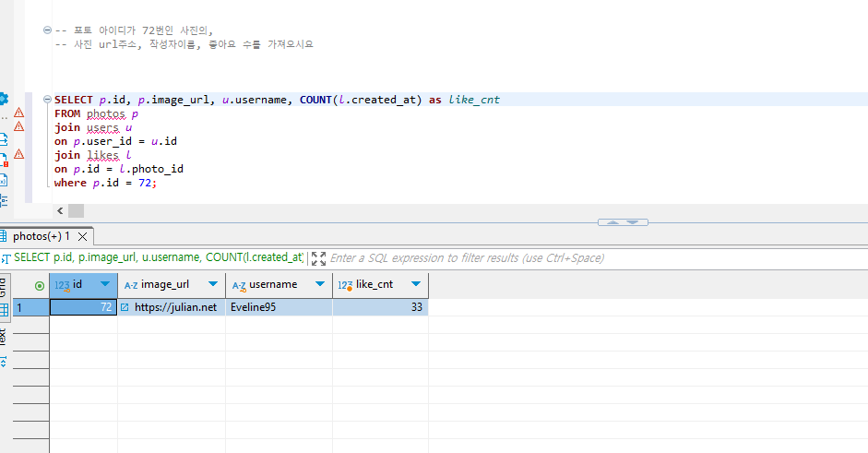The width and height of the screenshot is (868, 453).
Task: Select the like_cnt cell with value 33
Action: (x=380, y=307)
